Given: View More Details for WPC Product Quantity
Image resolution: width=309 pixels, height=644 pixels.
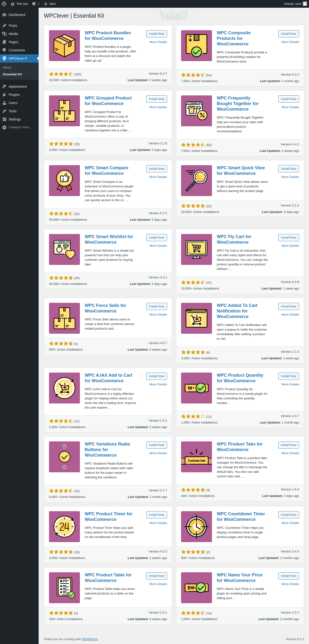Looking at the screenshot, I should tap(290, 384).
